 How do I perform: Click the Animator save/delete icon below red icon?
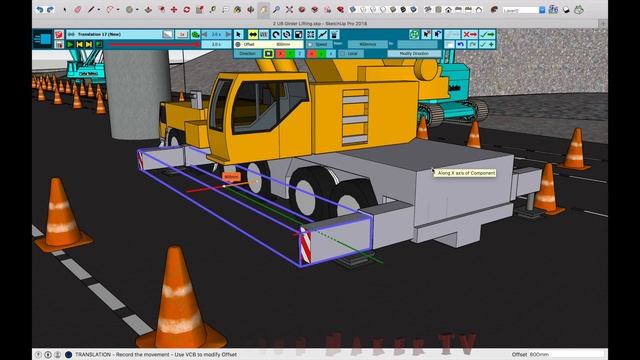point(59,44)
